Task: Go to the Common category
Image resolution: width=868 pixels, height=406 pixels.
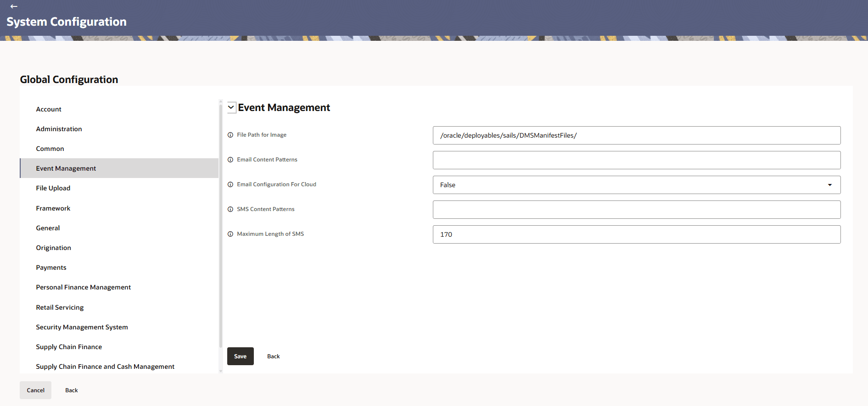Action: (x=119, y=149)
